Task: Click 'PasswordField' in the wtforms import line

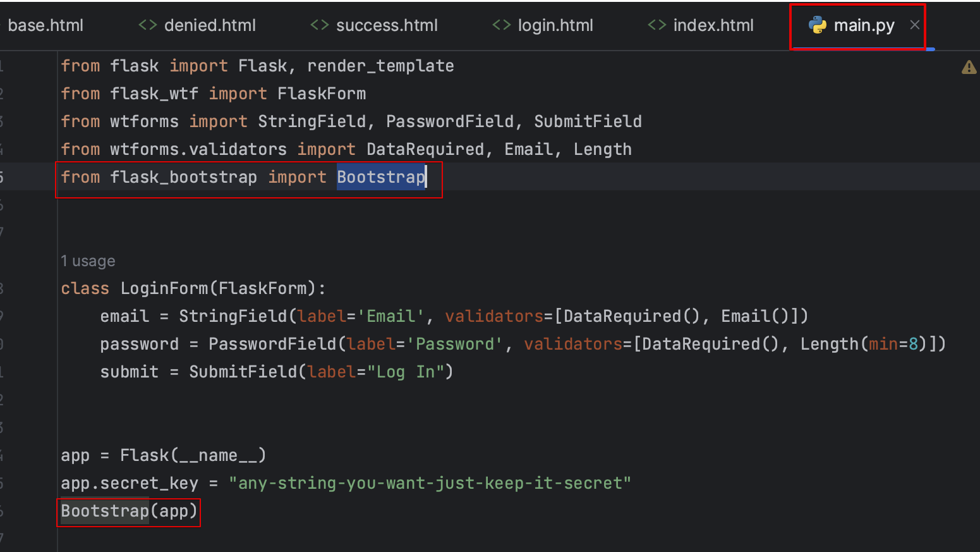Action: (x=450, y=121)
